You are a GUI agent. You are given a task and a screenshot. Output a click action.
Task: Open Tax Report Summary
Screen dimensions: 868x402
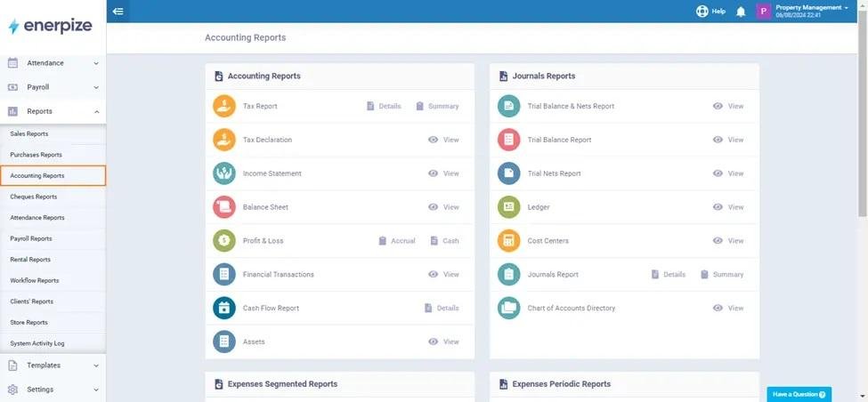click(437, 106)
